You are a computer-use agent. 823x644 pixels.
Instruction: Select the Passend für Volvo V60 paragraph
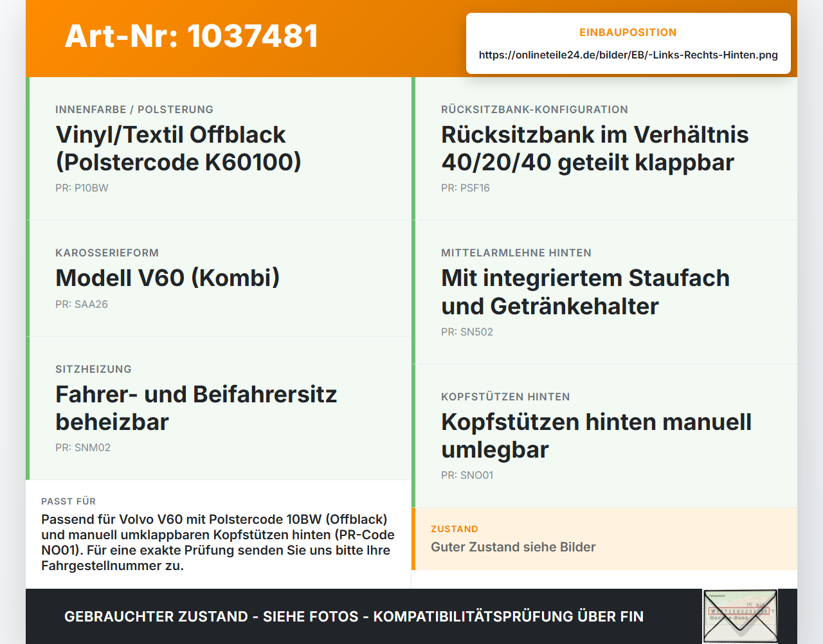click(218, 542)
